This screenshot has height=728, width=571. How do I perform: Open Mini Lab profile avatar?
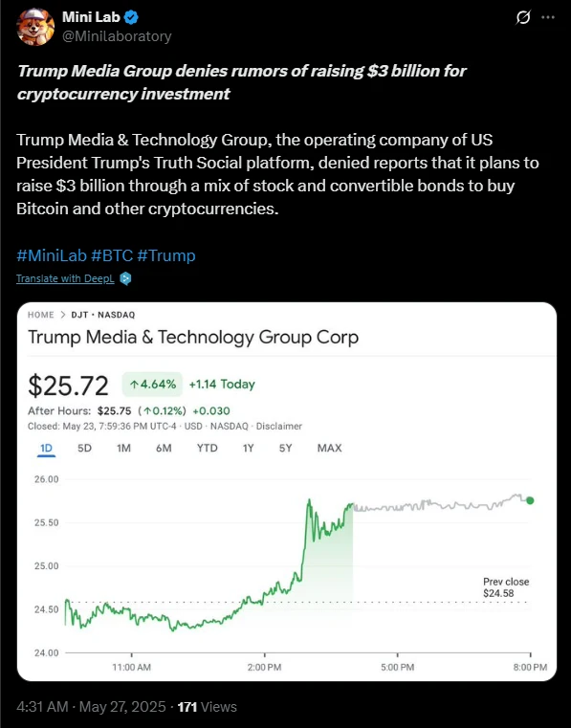[x=35, y=27]
